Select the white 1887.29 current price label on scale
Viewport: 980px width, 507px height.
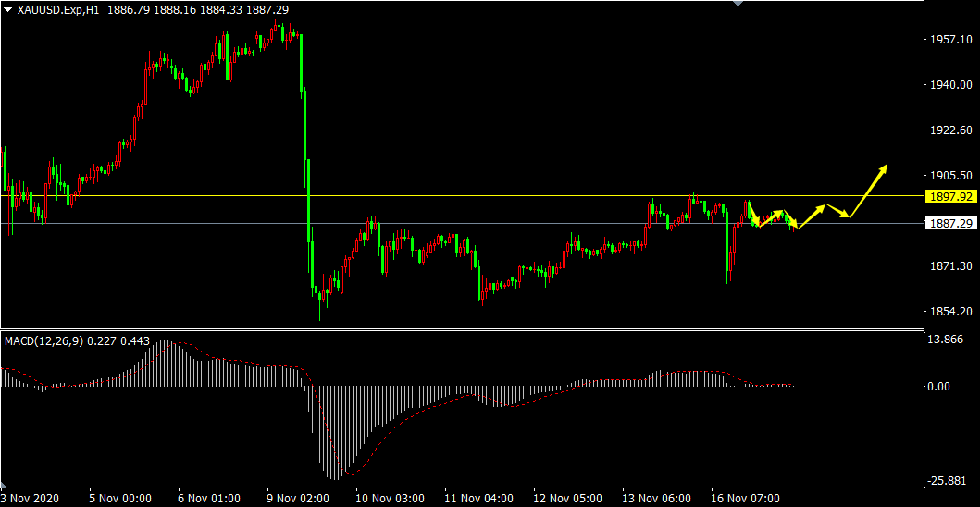951,223
